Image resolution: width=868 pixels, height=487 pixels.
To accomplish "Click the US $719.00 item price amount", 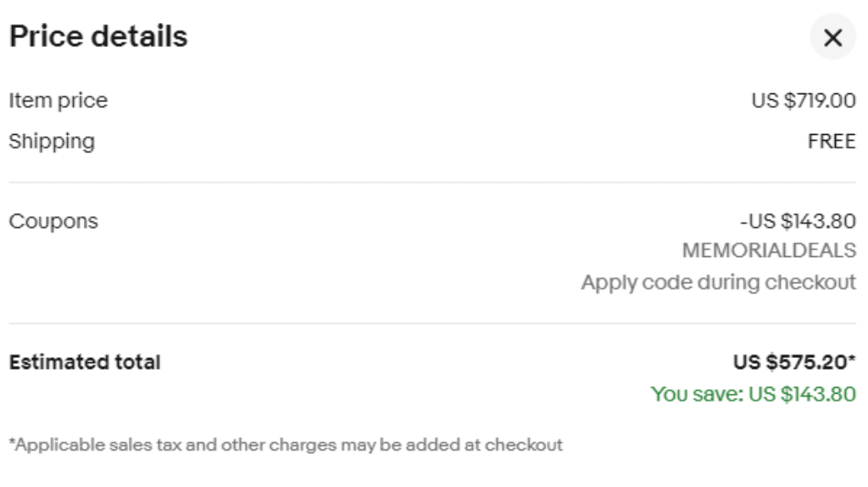I will (804, 100).
